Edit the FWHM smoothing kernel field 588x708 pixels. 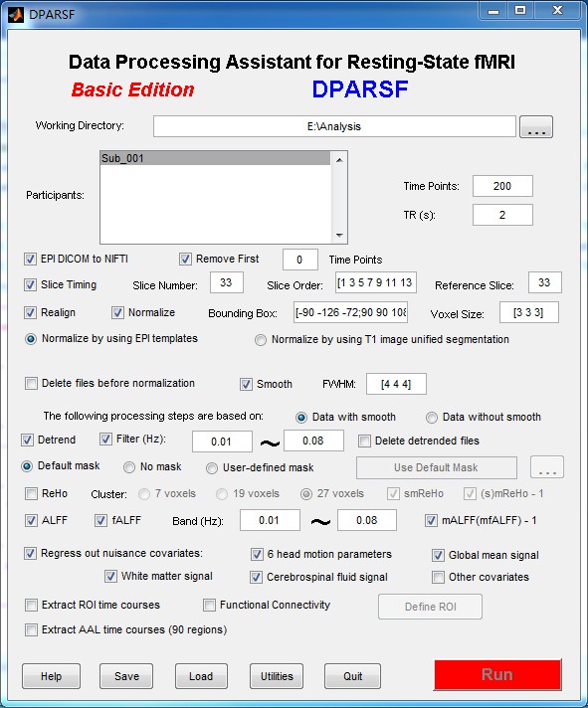click(396, 384)
